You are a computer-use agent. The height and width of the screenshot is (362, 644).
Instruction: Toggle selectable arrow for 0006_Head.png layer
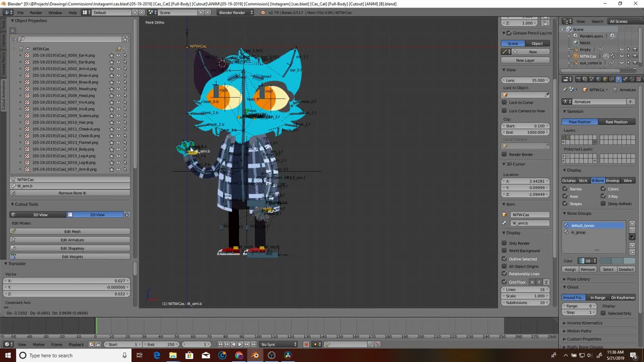coord(125,96)
